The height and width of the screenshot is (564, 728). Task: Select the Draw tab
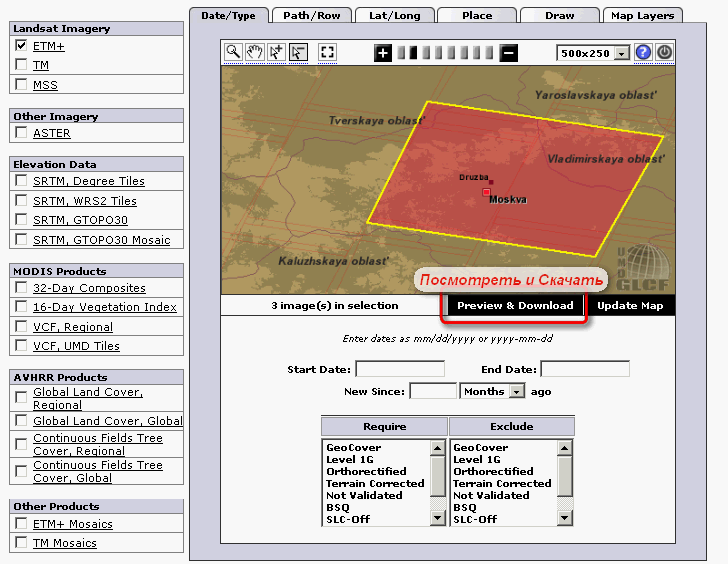coord(559,15)
